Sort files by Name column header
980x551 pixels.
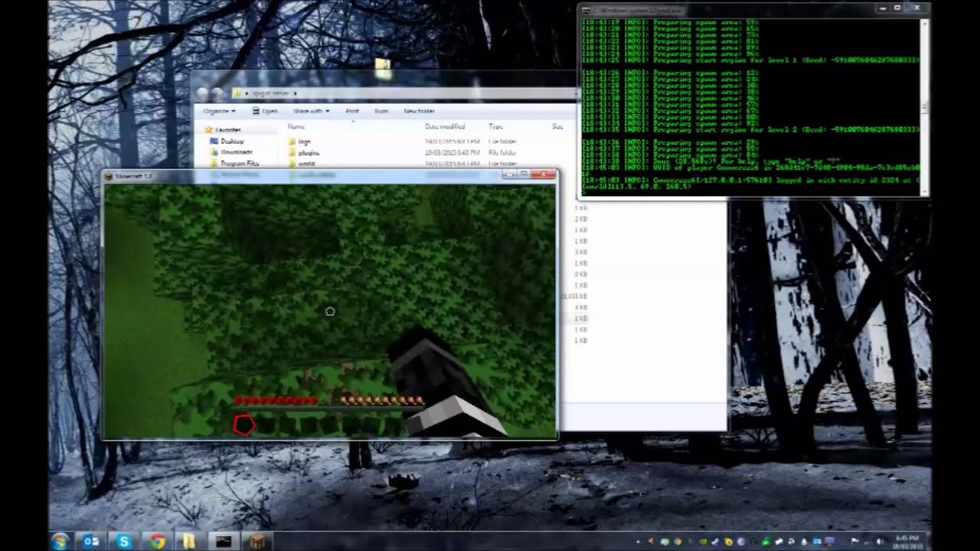[296, 126]
